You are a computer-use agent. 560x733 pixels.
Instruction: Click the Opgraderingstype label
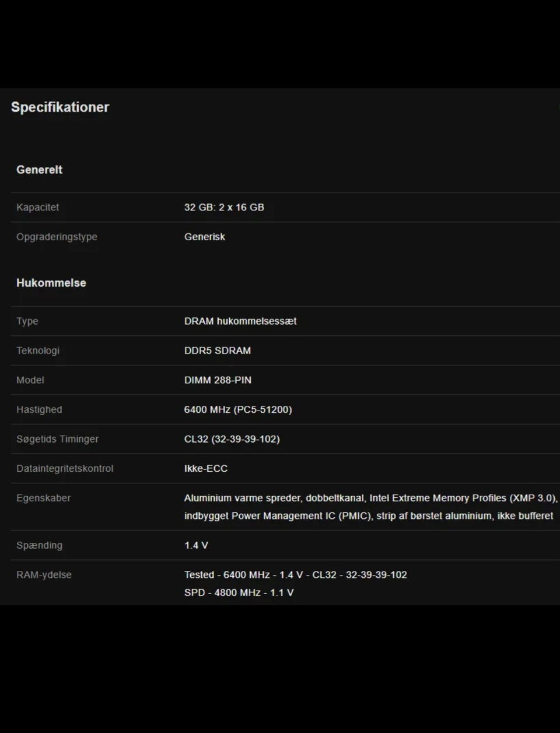coord(57,237)
